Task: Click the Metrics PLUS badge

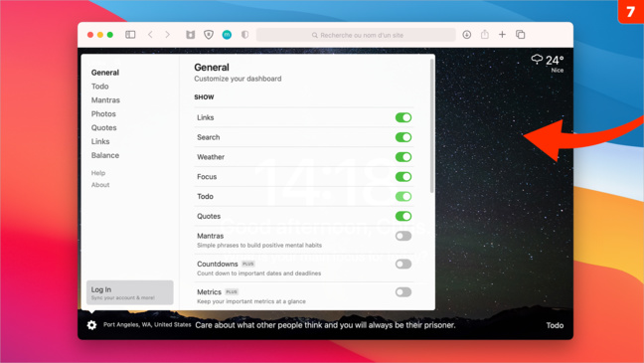Action: tap(232, 291)
